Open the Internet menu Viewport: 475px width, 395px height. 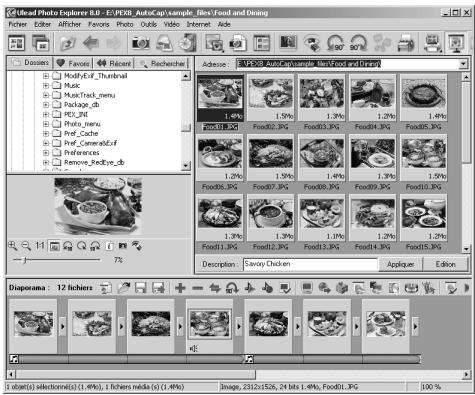coord(198,24)
